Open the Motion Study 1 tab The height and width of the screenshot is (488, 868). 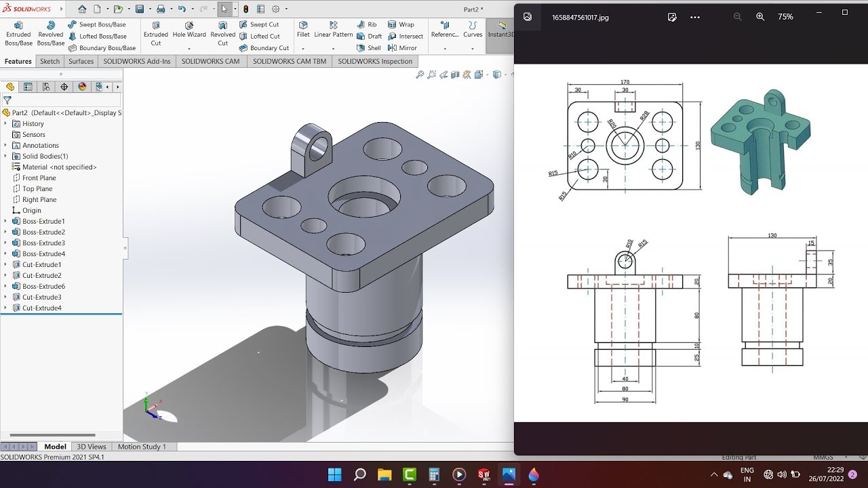[x=142, y=447]
